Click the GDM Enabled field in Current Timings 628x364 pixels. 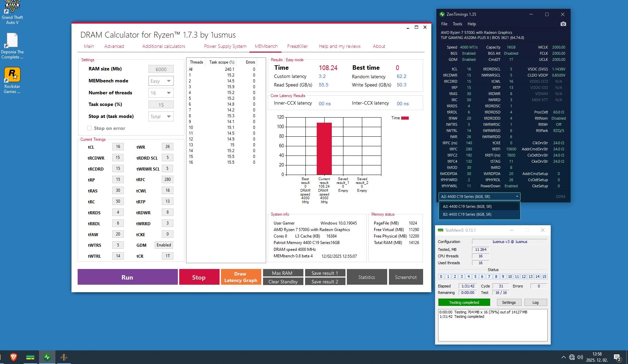pyautogui.click(x=164, y=245)
